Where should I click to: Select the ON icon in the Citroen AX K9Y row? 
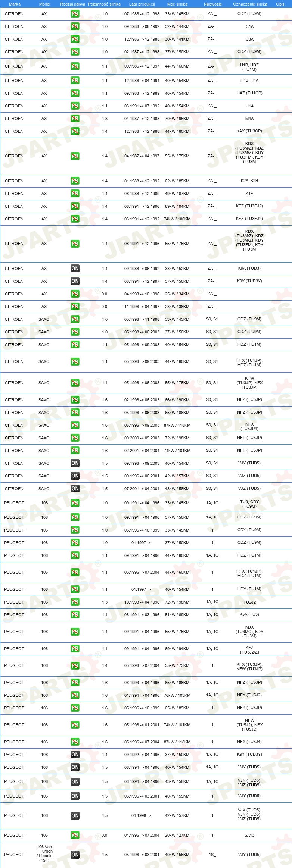75,281
